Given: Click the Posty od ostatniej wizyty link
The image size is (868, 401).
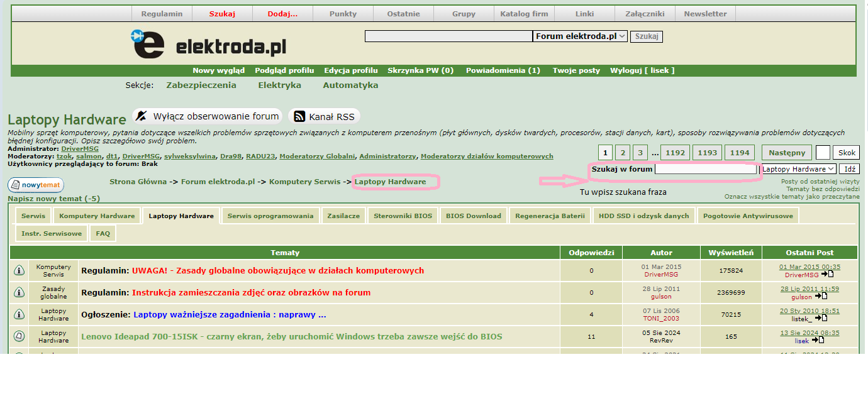Looking at the screenshot, I should [x=820, y=181].
